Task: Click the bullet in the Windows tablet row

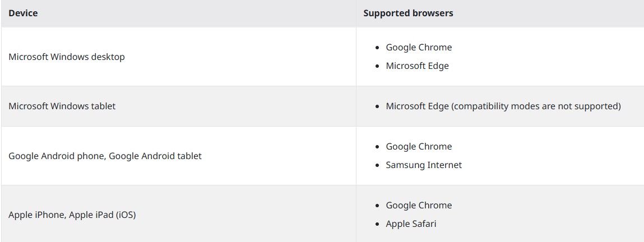Action: click(378, 106)
